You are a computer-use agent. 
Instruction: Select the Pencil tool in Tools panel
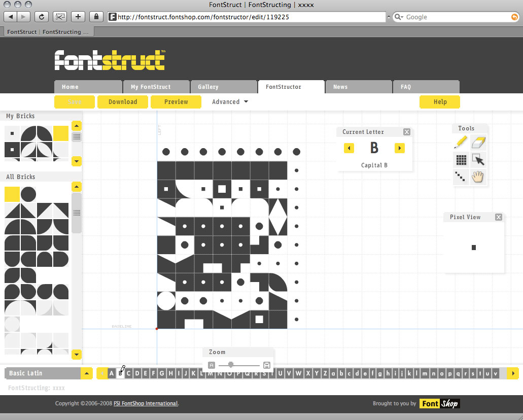click(461, 142)
